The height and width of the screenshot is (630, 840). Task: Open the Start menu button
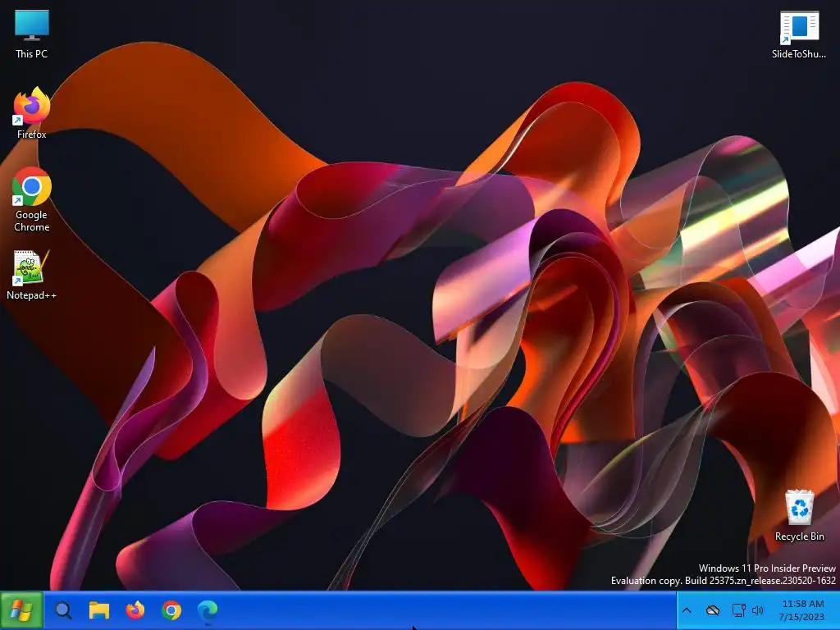(21, 610)
